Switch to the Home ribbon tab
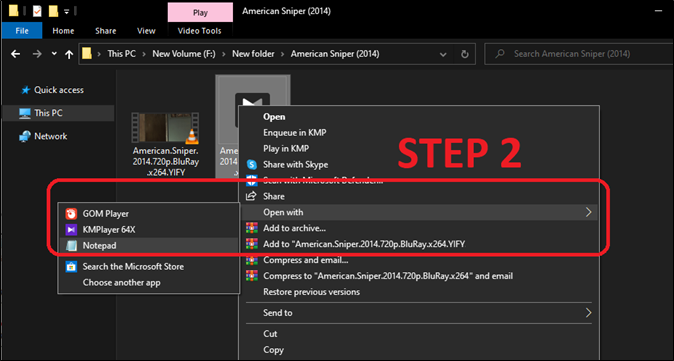 (63, 31)
